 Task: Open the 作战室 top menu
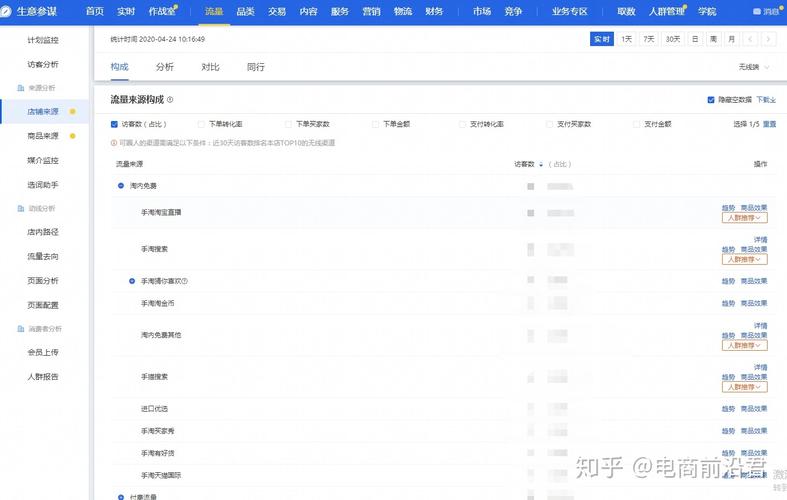(x=162, y=12)
